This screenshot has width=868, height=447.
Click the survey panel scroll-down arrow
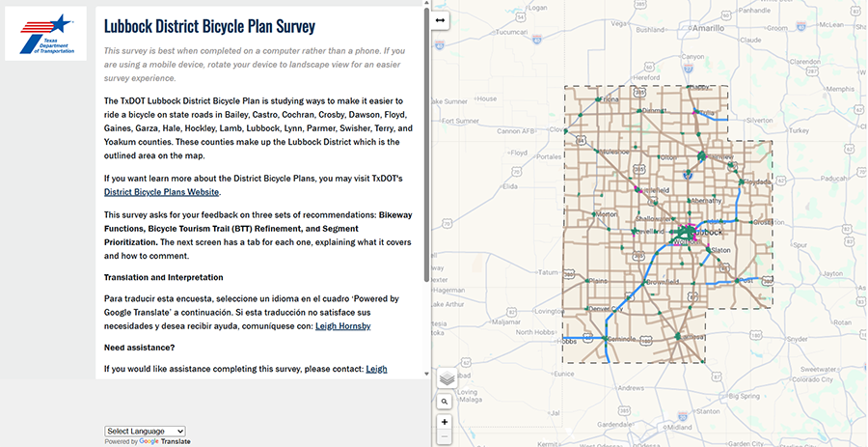[x=426, y=374]
